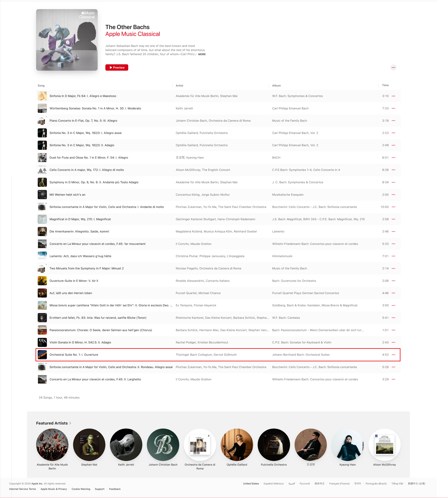Viewport: 448px width, 498px height.
Task: Click the red Preview play button
Action: click(x=117, y=67)
